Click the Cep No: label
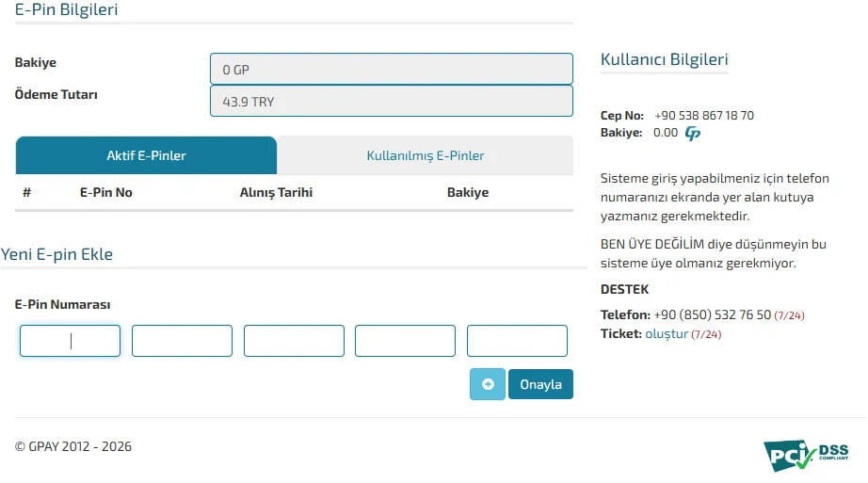Viewport: 868px width, 483px height. point(622,115)
